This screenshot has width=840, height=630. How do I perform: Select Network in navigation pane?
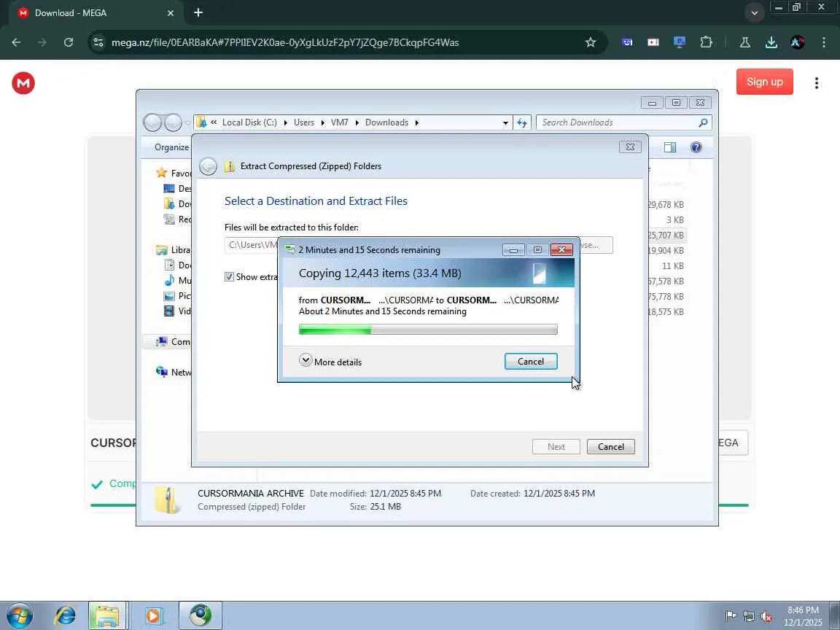click(174, 373)
